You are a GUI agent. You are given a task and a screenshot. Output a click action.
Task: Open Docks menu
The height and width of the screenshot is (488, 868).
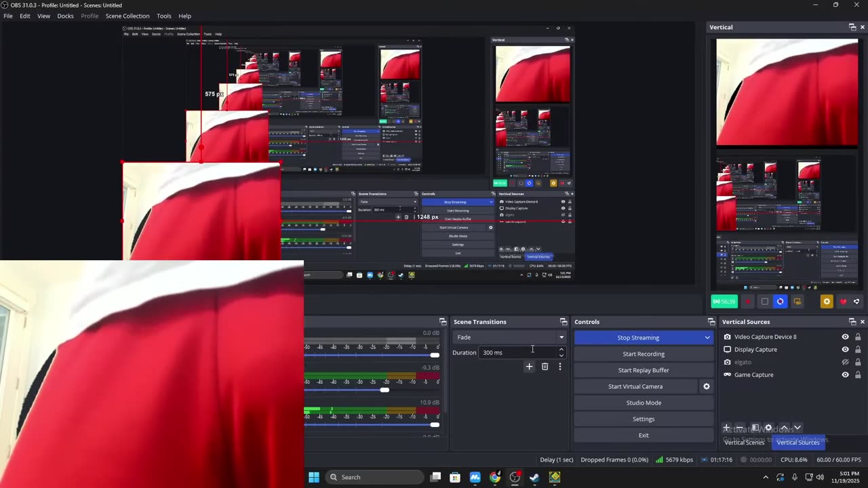(x=66, y=16)
